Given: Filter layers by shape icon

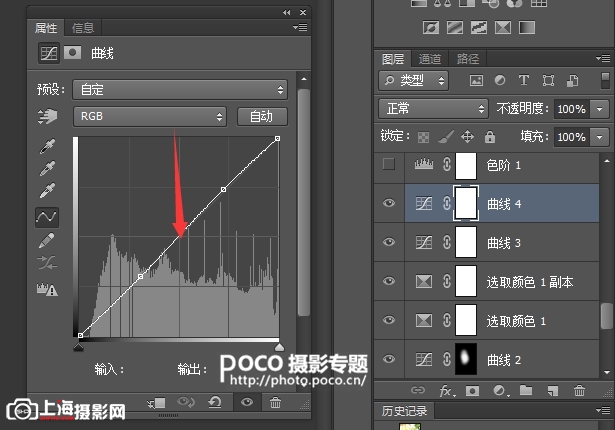Looking at the screenshot, I should (548, 81).
